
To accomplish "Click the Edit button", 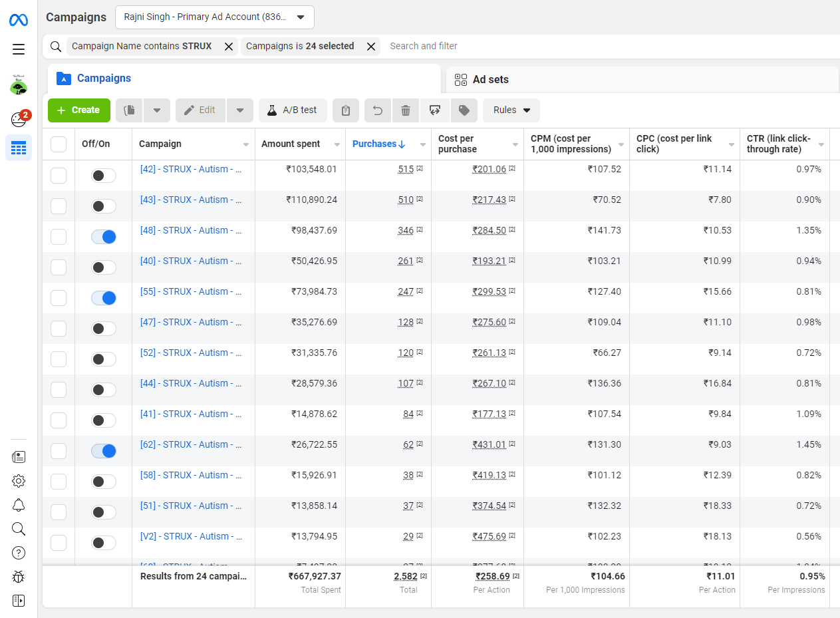I will click(x=201, y=110).
